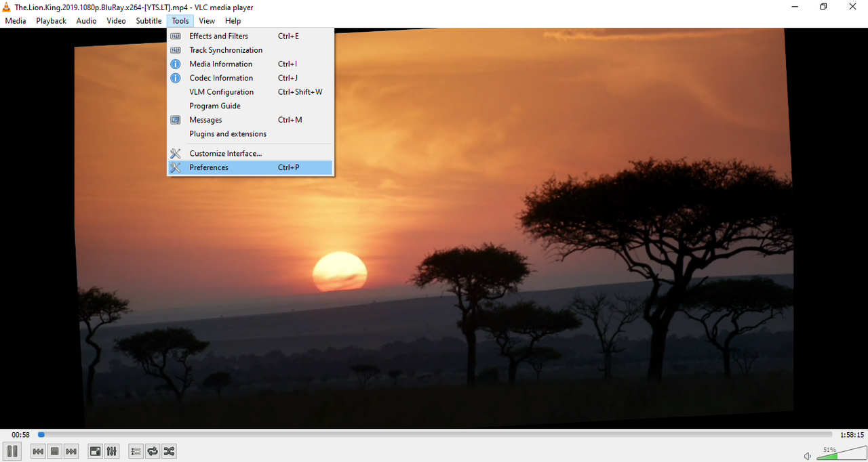Image resolution: width=868 pixels, height=462 pixels.
Task: Show extended settings equalizer icon
Action: pos(112,451)
